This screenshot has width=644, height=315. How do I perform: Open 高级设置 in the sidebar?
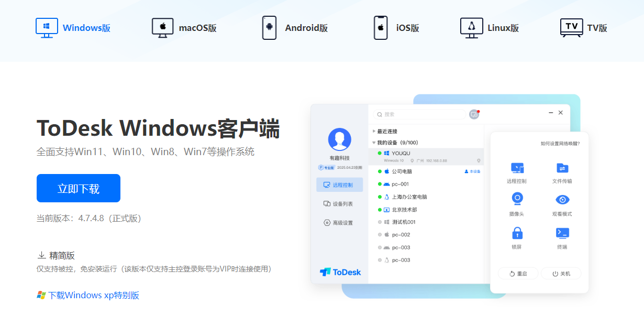click(339, 223)
